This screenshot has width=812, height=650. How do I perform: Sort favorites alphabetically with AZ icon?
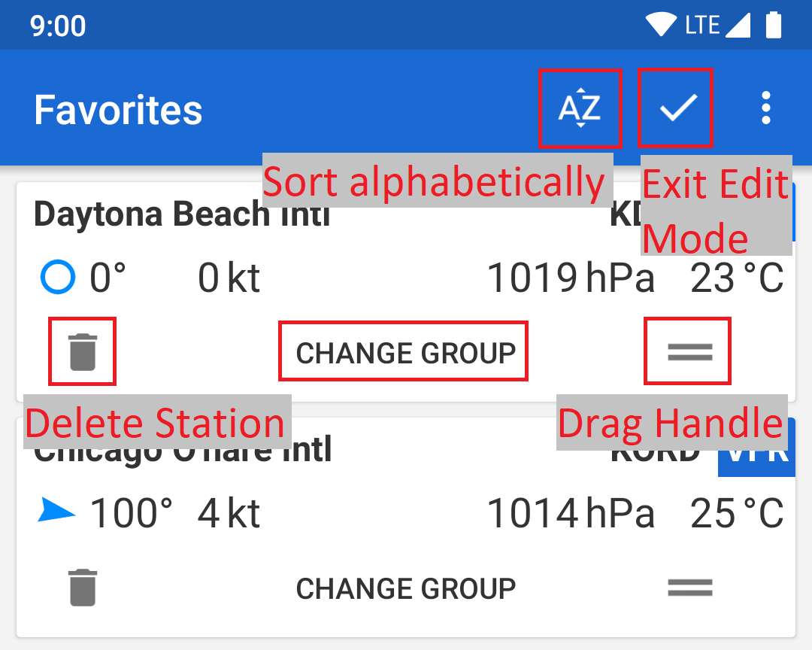click(x=580, y=108)
